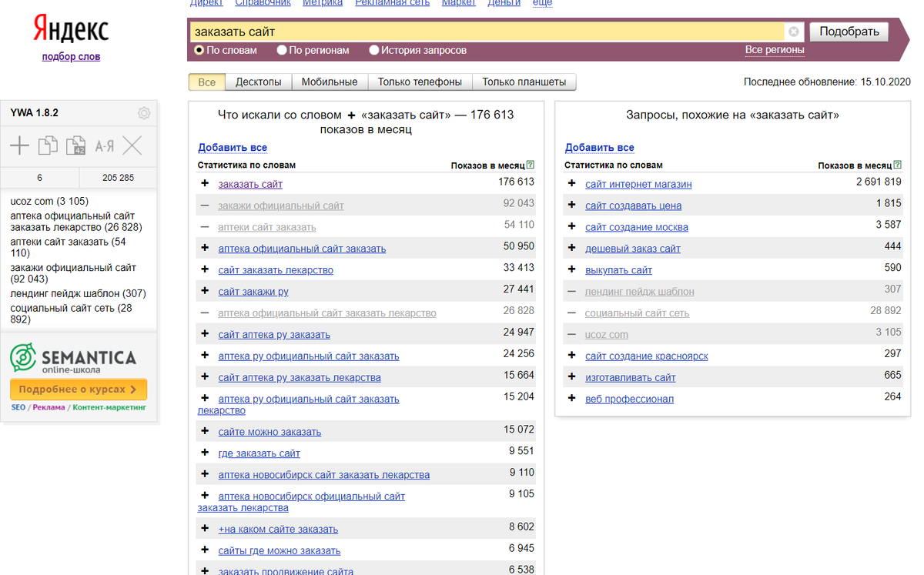Click YWA add phrase plus icon
This screenshot has width=924, height=575.
[x=19, y=145]
